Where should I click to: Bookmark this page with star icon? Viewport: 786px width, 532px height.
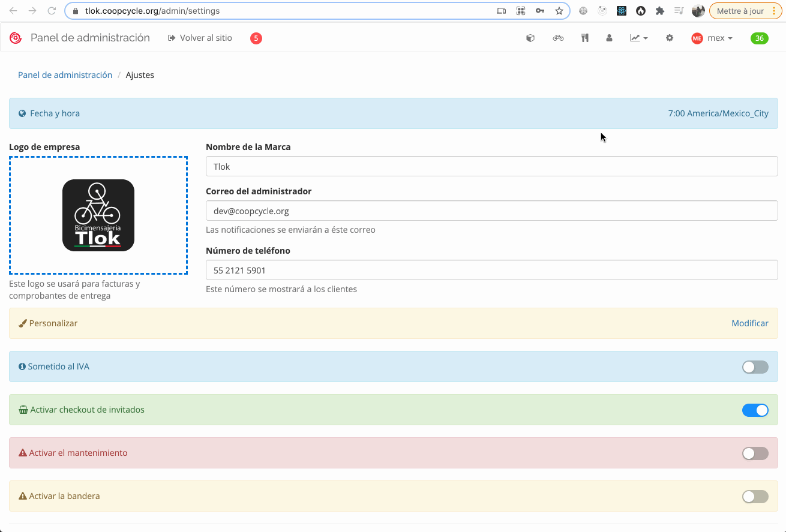[x=559, y=11]
